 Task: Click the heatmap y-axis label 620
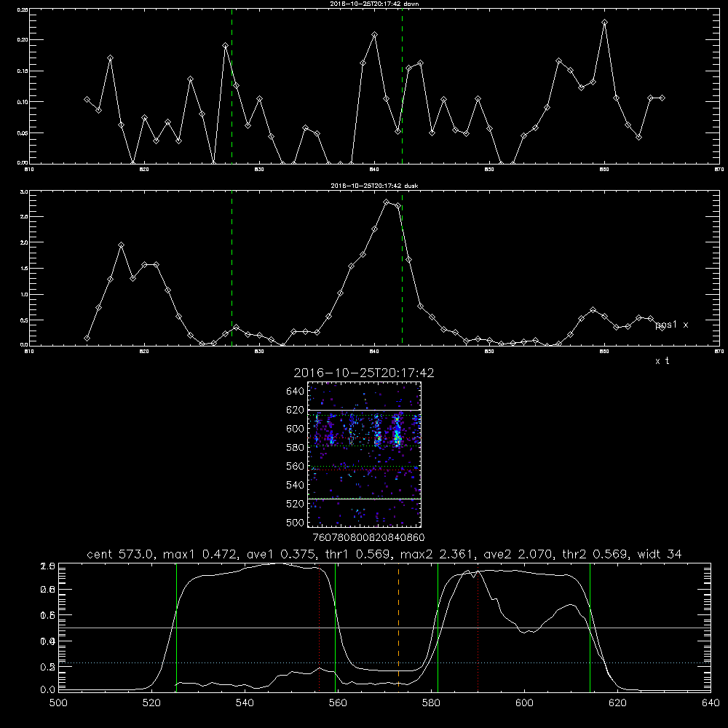[x=296, y=410]
